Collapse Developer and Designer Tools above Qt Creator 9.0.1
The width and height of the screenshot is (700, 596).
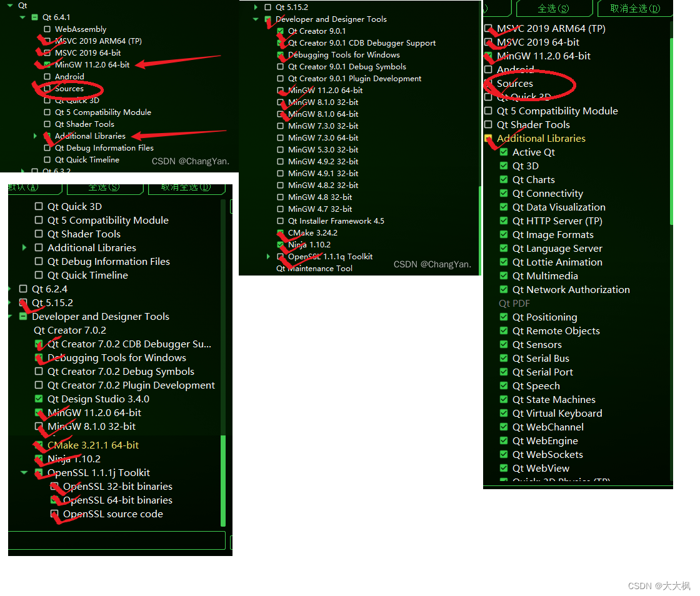click(256, 19)
